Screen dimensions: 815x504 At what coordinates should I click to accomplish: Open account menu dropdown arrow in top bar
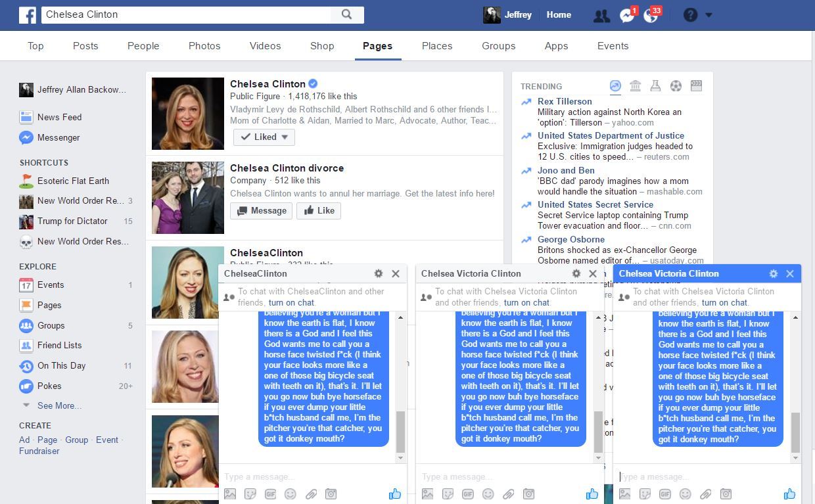[x=709, y=15]
